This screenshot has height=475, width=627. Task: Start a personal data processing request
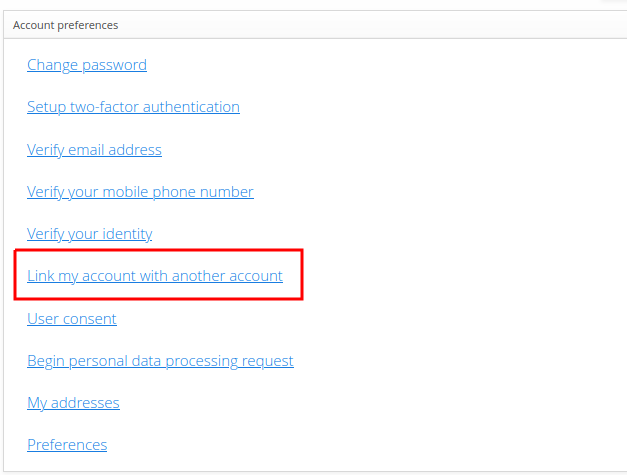(x=160, y=361)
